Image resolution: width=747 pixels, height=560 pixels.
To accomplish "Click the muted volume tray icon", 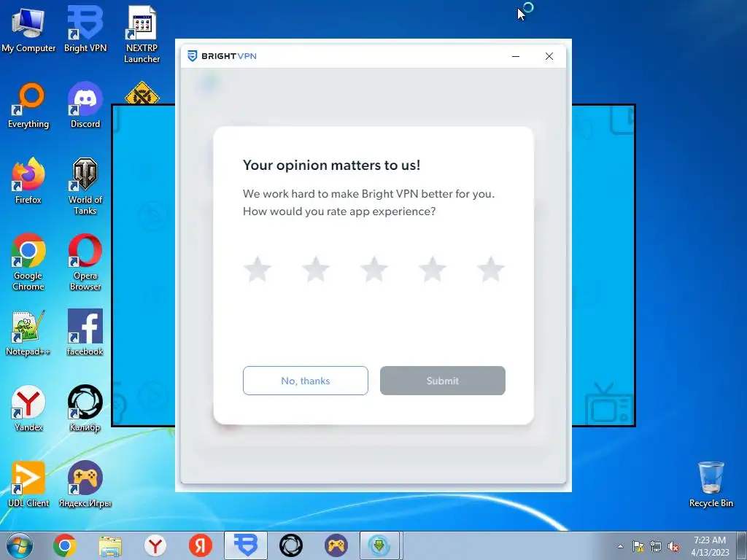I will pyautogui.click(x=673, y=546).
